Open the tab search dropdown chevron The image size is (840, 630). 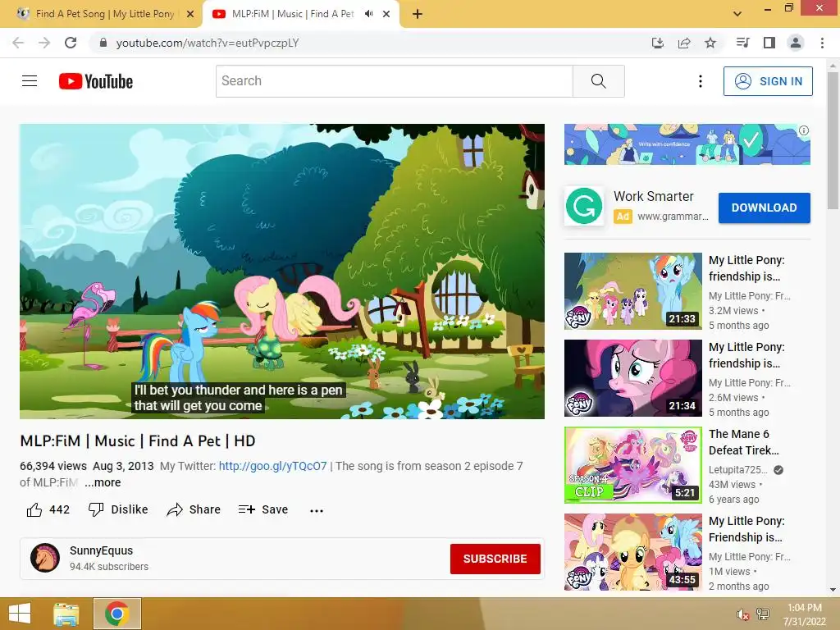737,14
